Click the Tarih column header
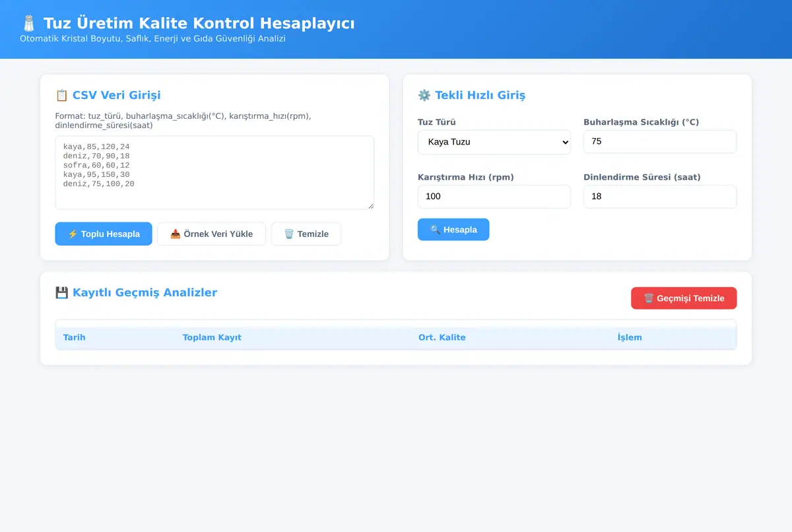This screenshot has width=792, height=532. pyautogui.click(x=75, y=337)
